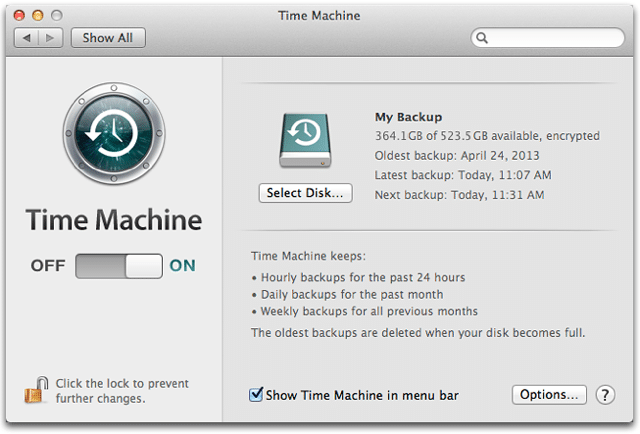Image resolution: width=640 pixels, height=434 pixels.
Task: Go forward with the right arrow button
Action: tap(50, 38)
